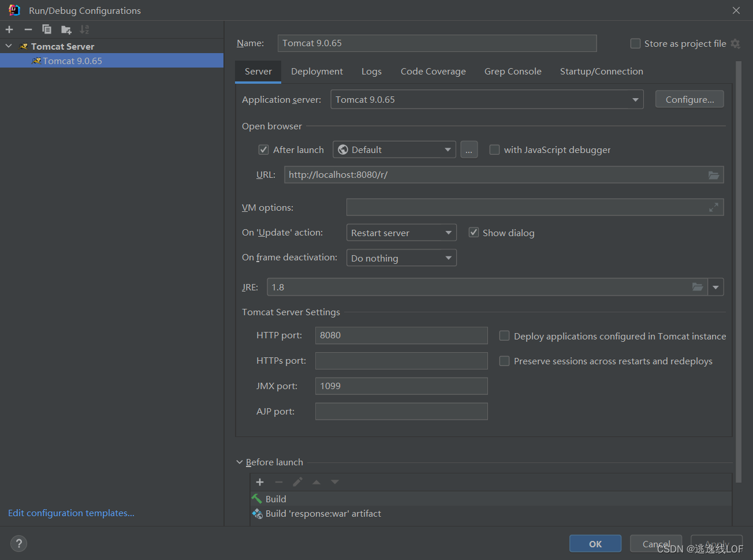
Task: Enable with JavaScript debugger checkbox
Action: [494, 150]
